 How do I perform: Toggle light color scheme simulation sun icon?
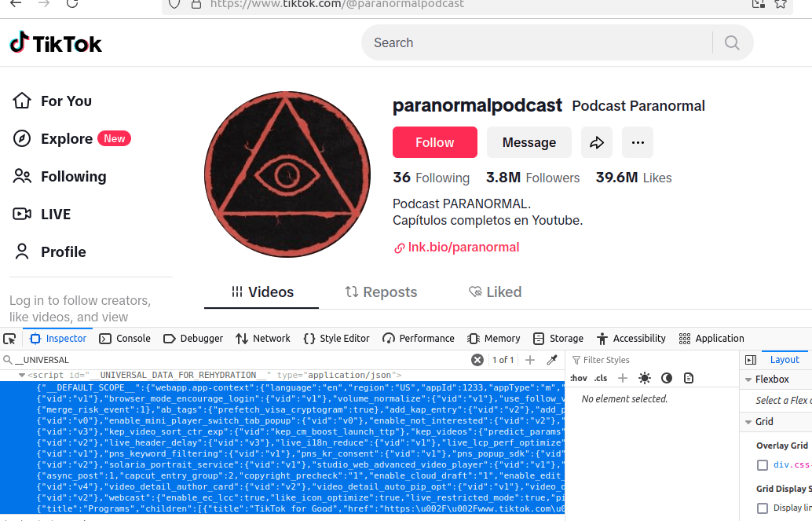coord(645,378)
